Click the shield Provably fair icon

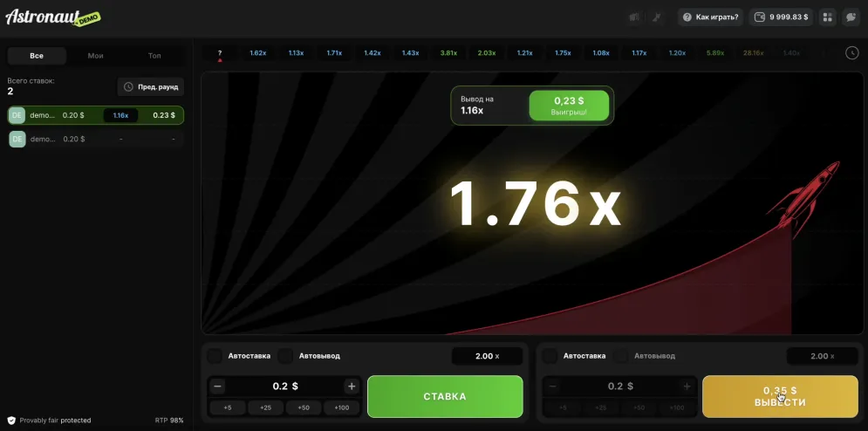(x=11, y=421)
